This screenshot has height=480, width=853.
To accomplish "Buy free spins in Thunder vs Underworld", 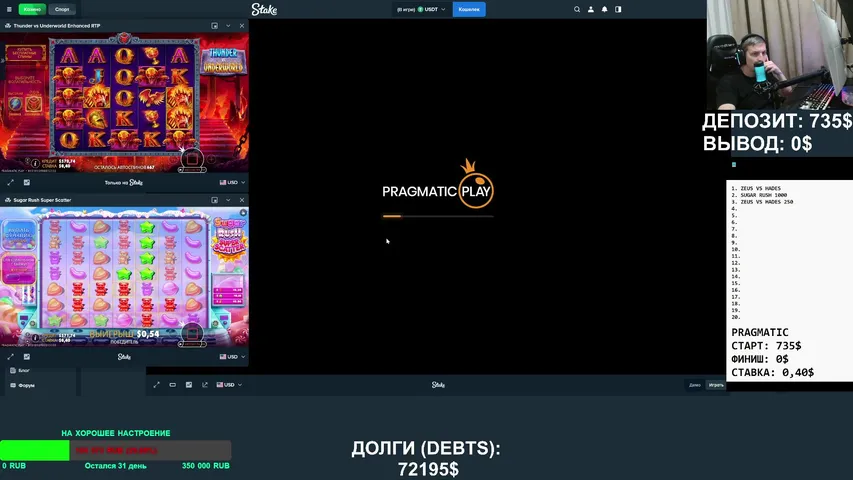I will [25, 53].
